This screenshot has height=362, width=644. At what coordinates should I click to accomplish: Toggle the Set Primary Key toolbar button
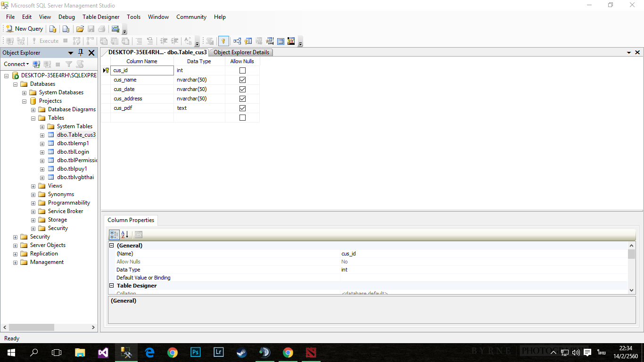pyautogui.click(x=223, y=41)
